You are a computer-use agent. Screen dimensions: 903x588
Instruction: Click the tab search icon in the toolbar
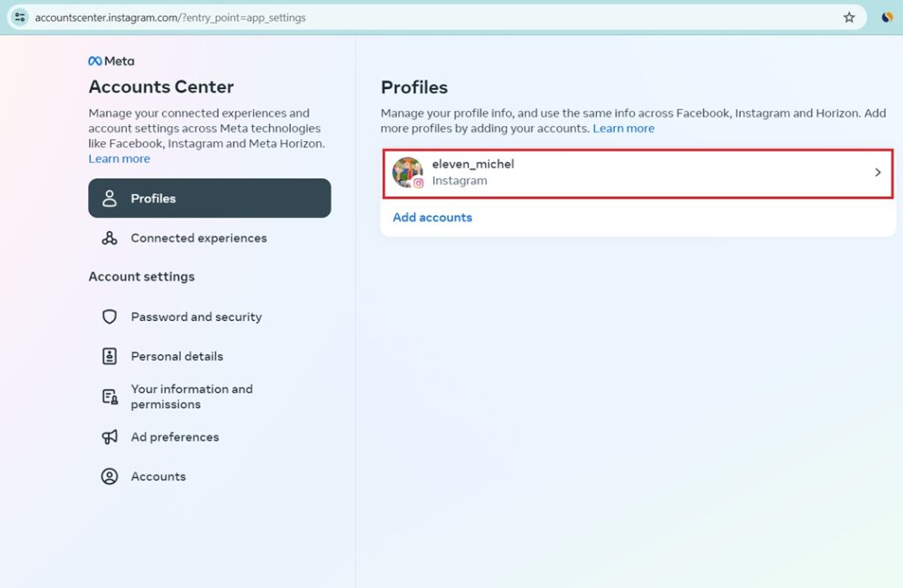point(19,17)
